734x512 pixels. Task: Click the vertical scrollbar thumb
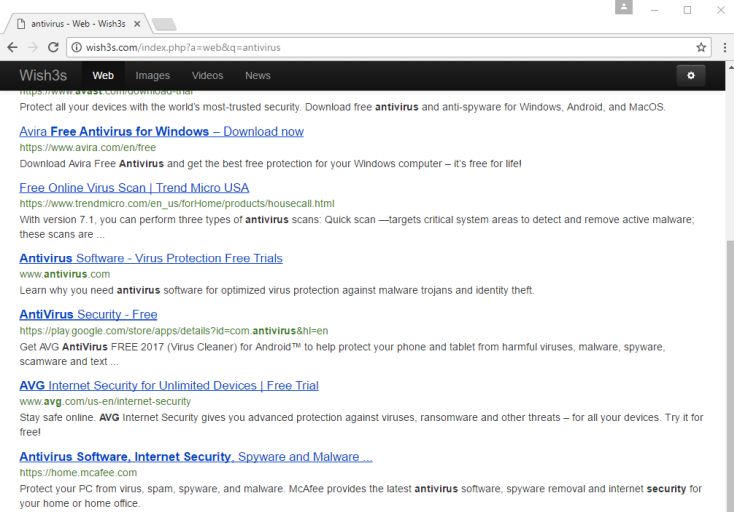[x=730, y=374]
